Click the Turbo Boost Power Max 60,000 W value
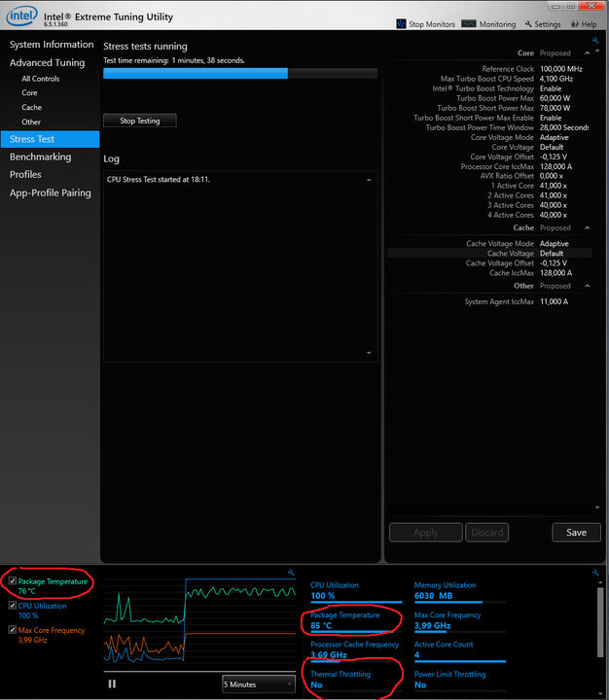Viewport: 609px width, 700px height. coord(555,98)
